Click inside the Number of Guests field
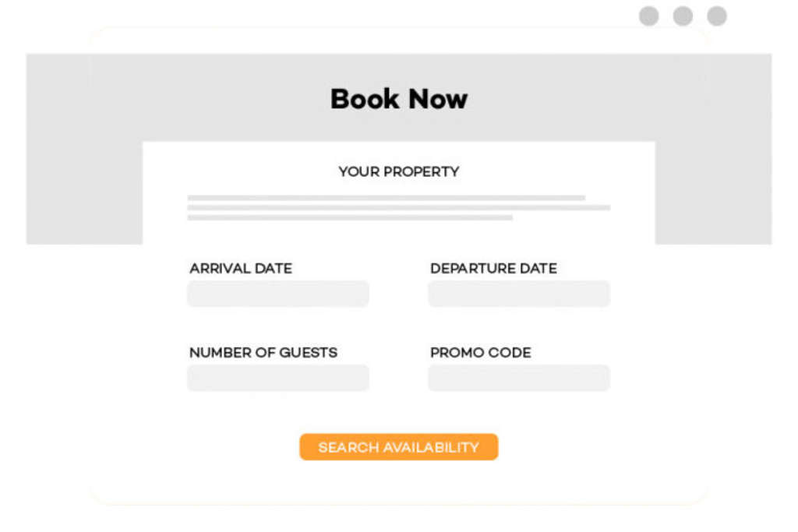 (x=277, y=378)
